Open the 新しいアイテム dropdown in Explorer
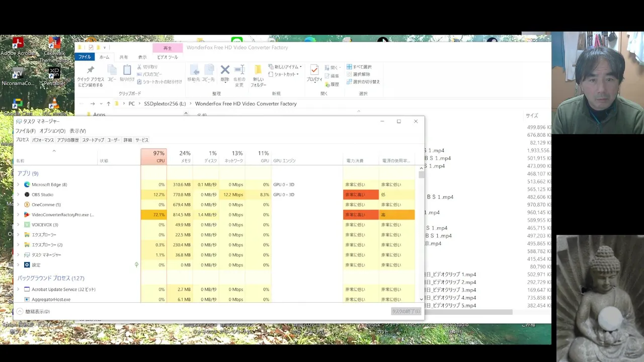Viewport: 644px width, 362px height. click(x=285, y=67)
